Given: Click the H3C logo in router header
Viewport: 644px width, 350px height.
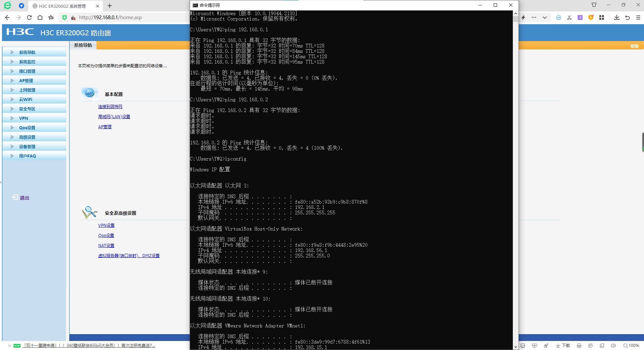Looking at the screenshot, I should tap(20, 32).
